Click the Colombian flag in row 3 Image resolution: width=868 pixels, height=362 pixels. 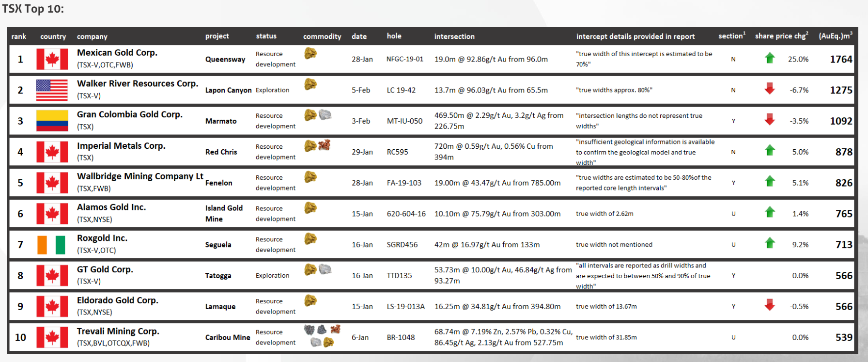pyautogui.click(x=52, y=121)
